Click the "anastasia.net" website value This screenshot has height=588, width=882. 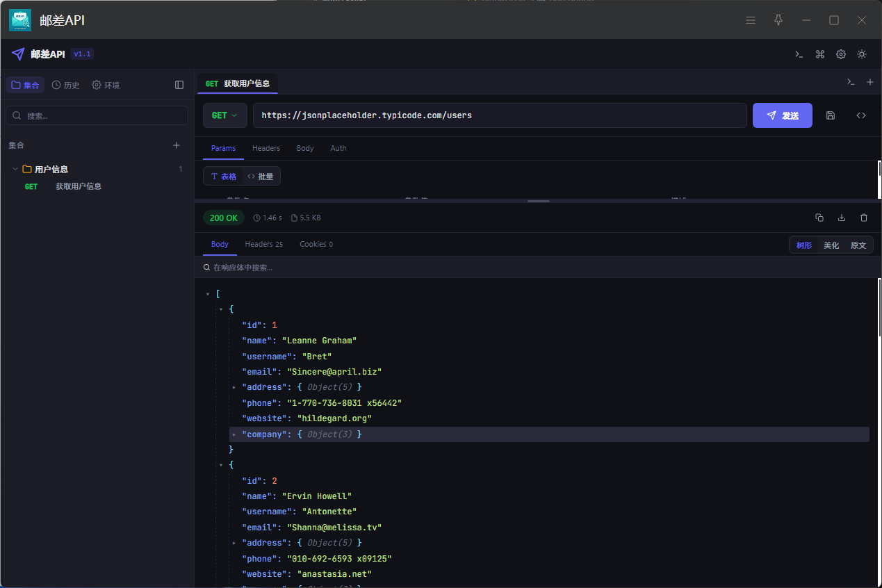pos(334,574)
